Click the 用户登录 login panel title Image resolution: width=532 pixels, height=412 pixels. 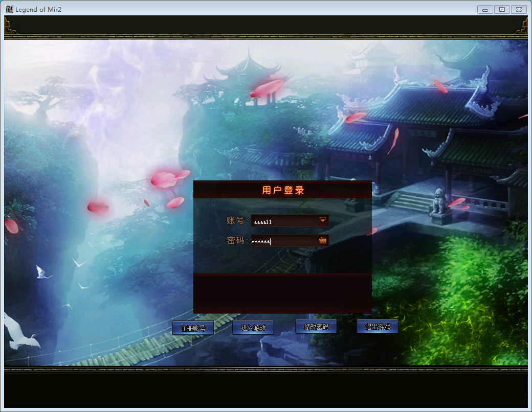coord(282,190)
